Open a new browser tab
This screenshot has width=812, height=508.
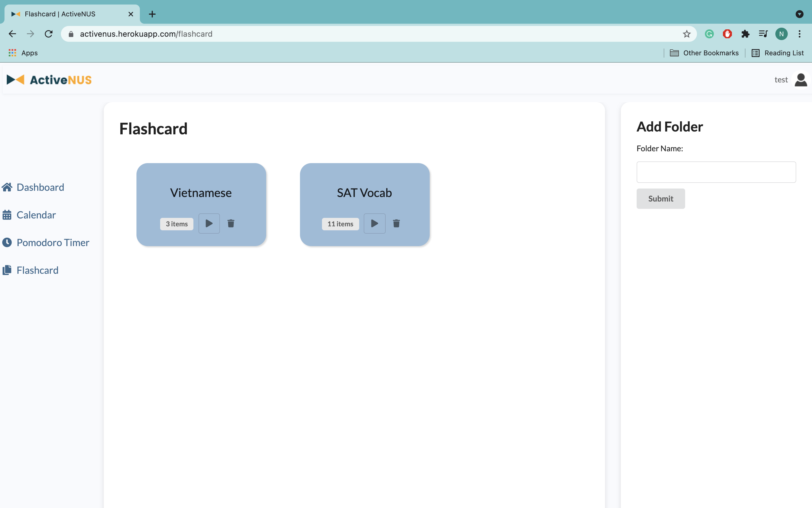tap(152, 14)
